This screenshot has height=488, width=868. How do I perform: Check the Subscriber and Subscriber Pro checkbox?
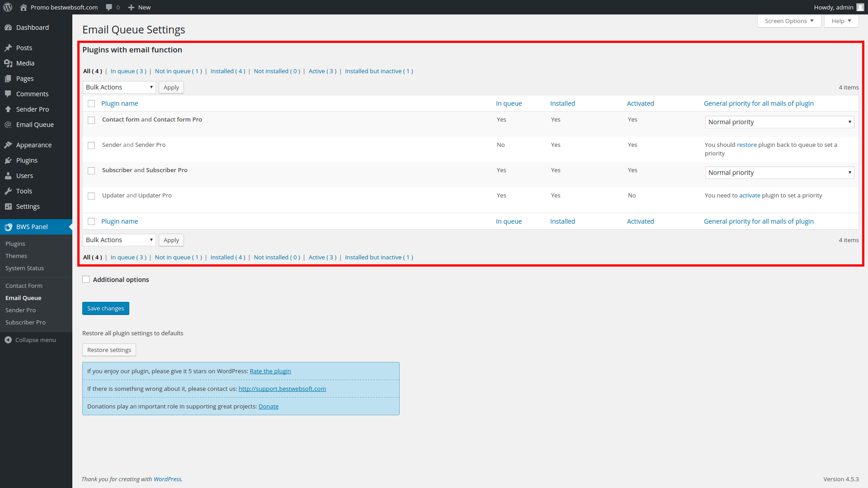pyautogui.click(x=91, y=171)
